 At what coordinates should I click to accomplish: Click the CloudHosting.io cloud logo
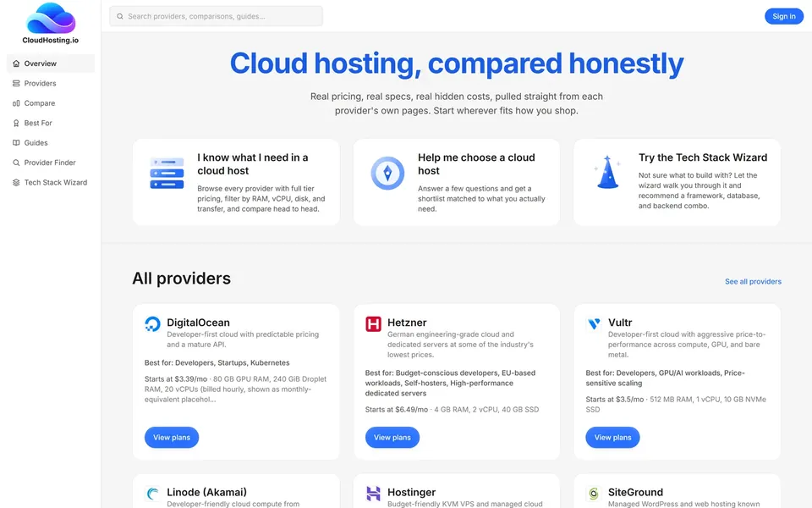pos(51,19)
